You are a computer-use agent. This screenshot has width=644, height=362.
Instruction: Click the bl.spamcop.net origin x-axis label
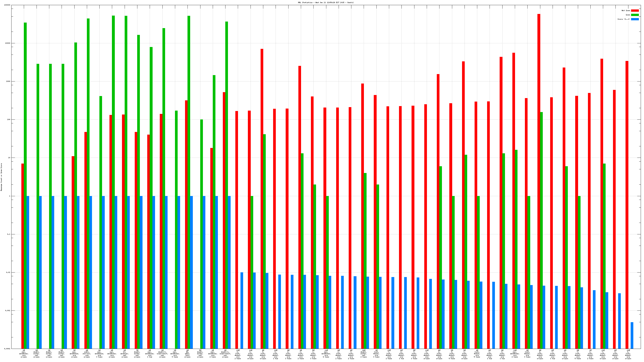(124, 354)
